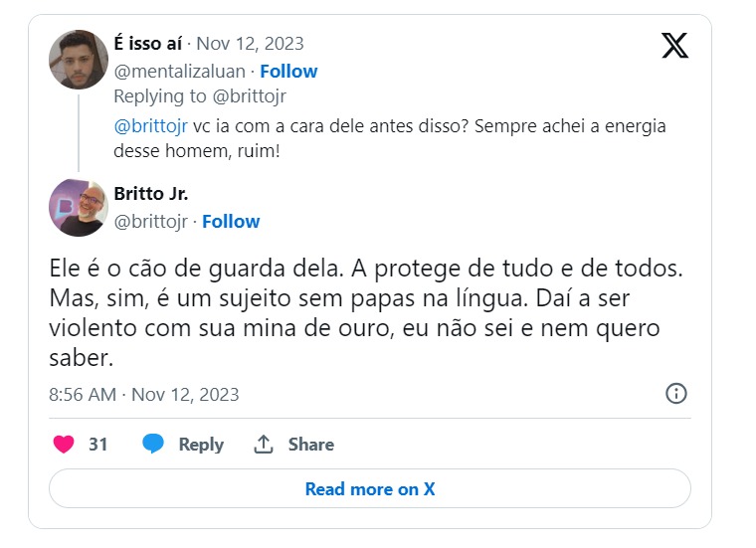Open the @brittojr handle under Britto Jr.

click(x=151, y=221)
